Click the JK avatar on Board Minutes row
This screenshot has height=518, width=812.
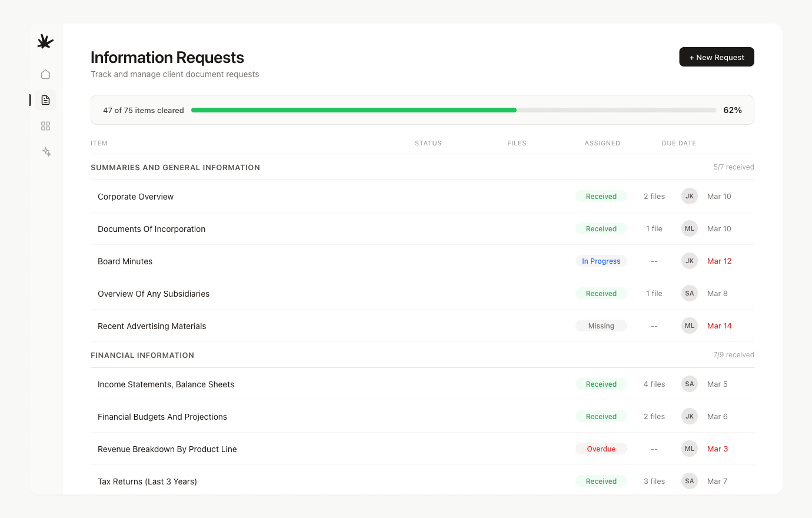(x=689, y=261)
